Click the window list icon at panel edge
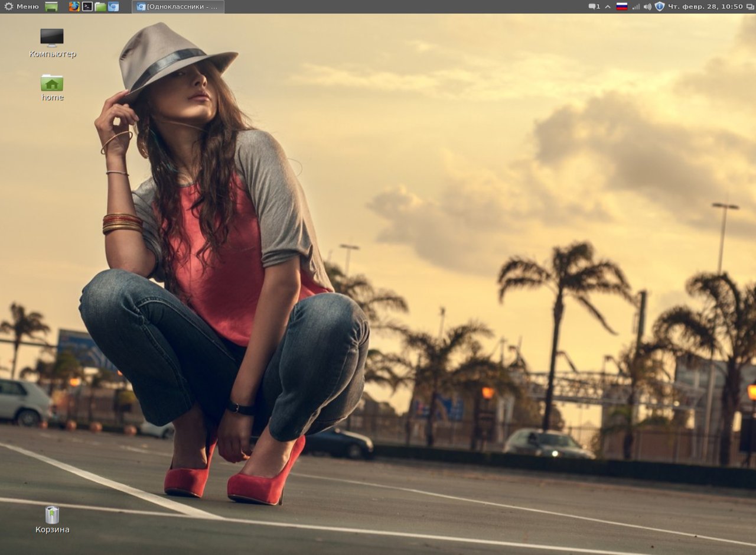The image size is (756, 555). tap(750, 7)
